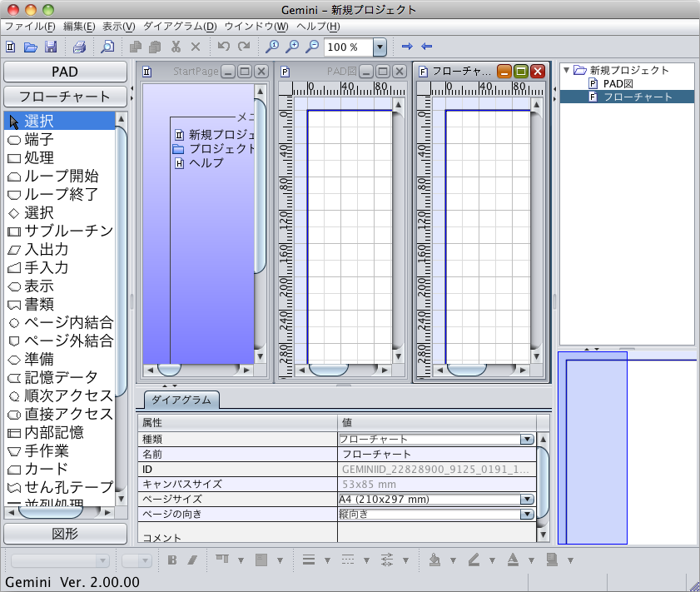Click the paste toolbar icon
This screenshot has width=700, height=592.
[155, 47]
